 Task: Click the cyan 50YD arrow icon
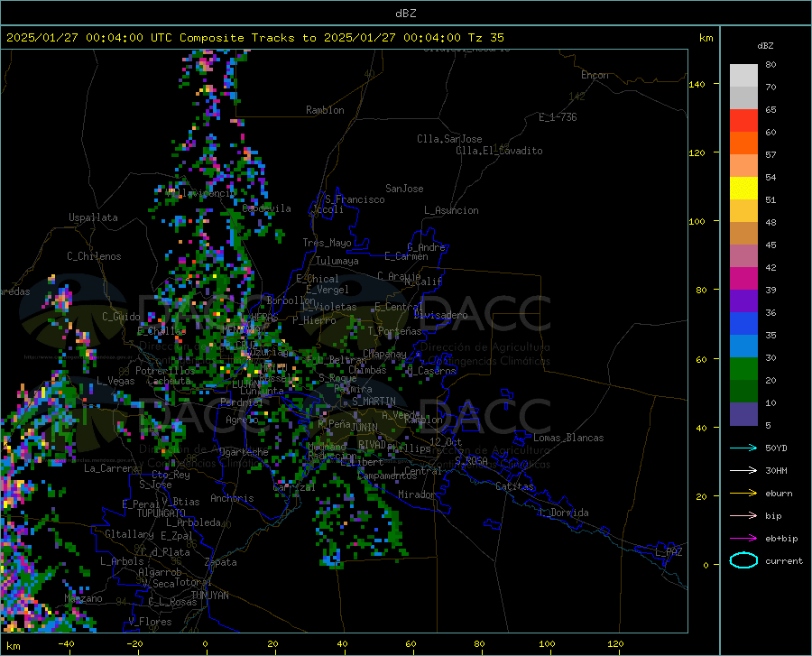click(x=743, y=448)
